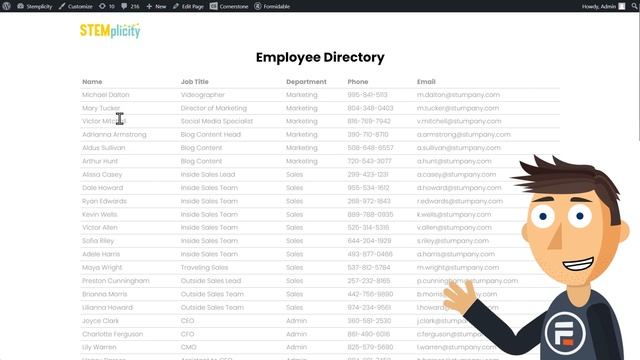Viewport: 640px width, 360px height.
Task: Launch Cornerstone from the admin bar
Action: (x=229, y=6)
